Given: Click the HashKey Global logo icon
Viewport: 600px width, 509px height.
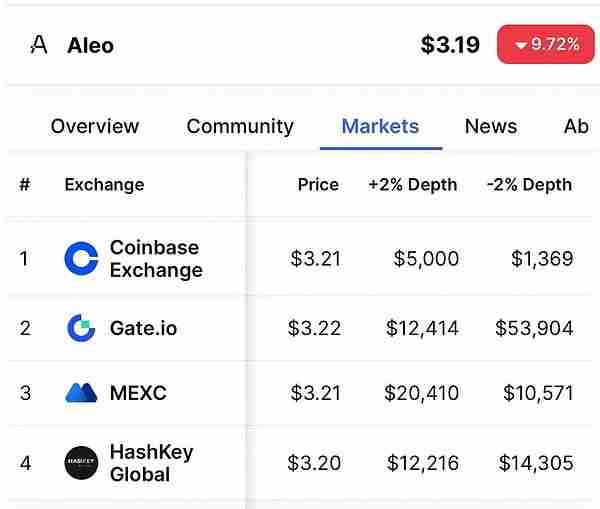Looking at the screenshot, I should point(81,462).
